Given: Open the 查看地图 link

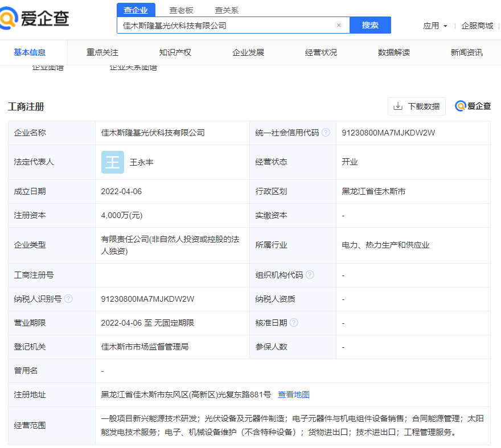Looking at the screenshot, I should coord(294,394).
